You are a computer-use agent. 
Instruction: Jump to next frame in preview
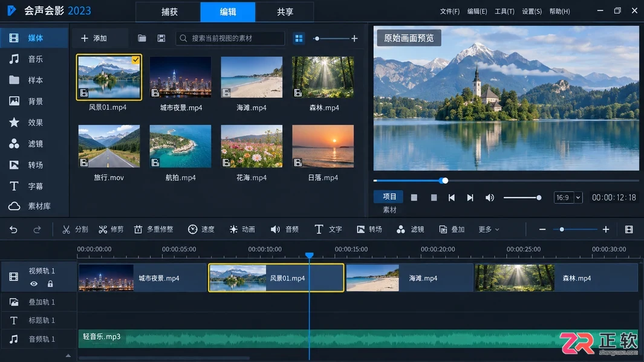point(470,198)
